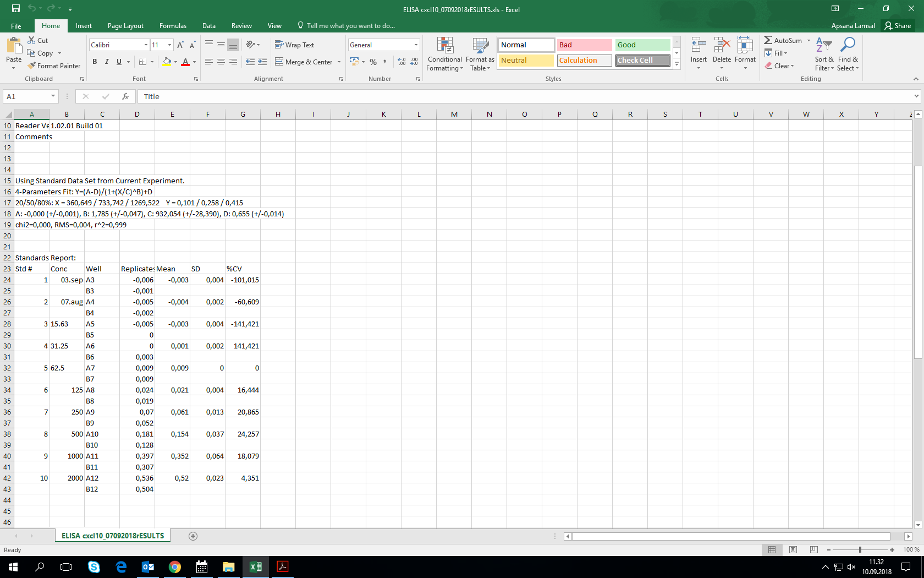Open Chrome from the Windows taskbar

175,566
